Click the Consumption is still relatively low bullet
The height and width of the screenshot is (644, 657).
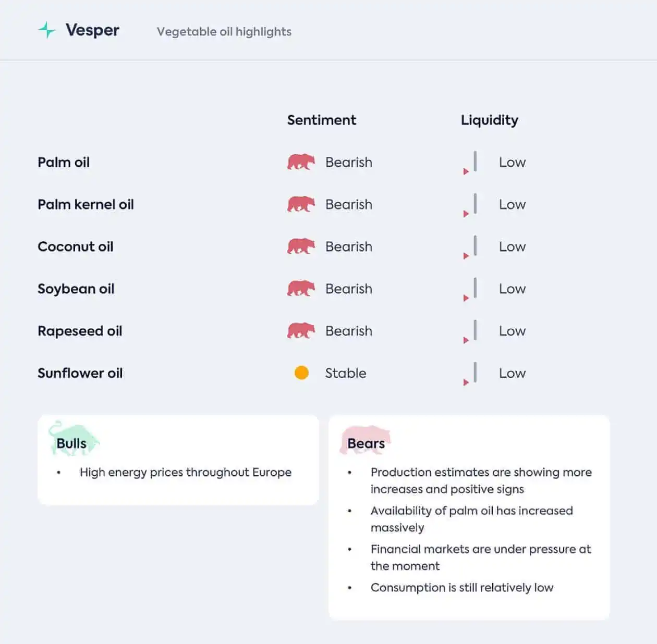pos(462,588)
